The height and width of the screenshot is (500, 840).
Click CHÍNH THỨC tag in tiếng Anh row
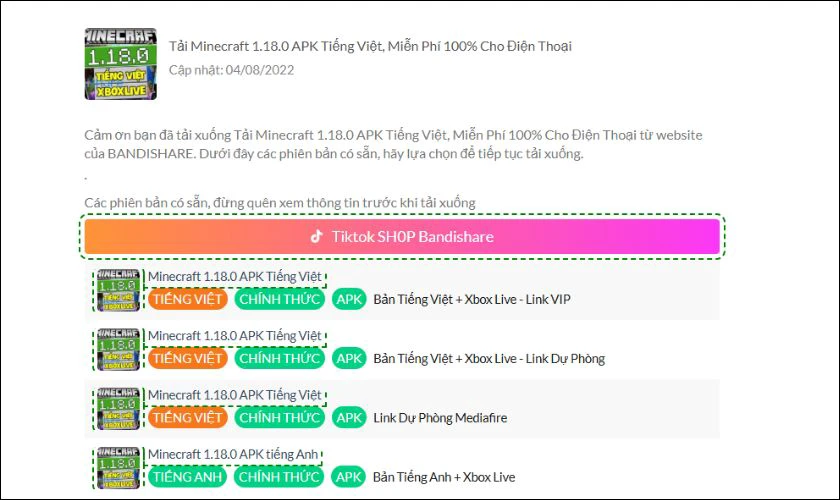[x=280, y=477]
